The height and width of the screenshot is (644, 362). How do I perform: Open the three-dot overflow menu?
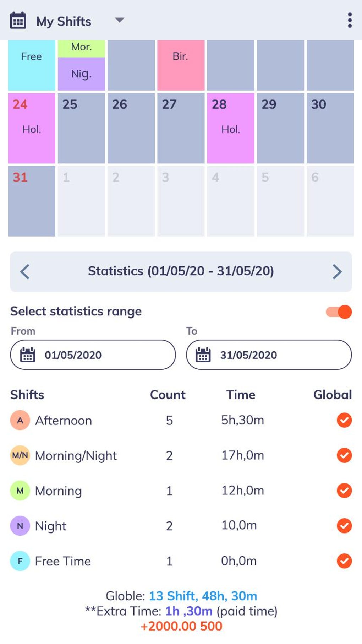(x=350, y=21)
